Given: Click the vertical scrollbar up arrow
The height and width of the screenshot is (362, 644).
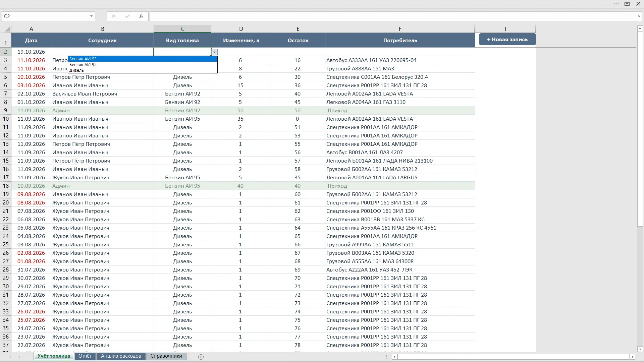Looking at the screenshot, I should coord(640,28).
